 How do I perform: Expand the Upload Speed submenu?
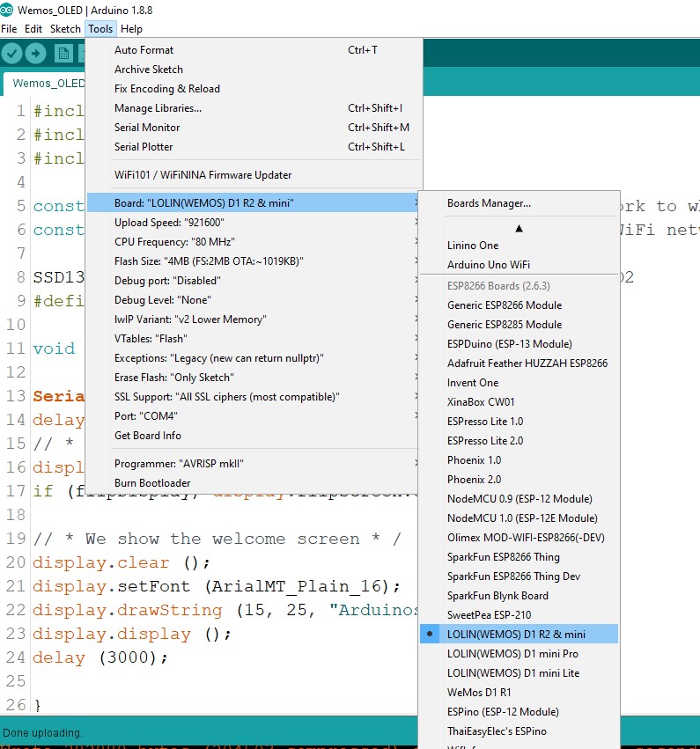click(254, 223)
